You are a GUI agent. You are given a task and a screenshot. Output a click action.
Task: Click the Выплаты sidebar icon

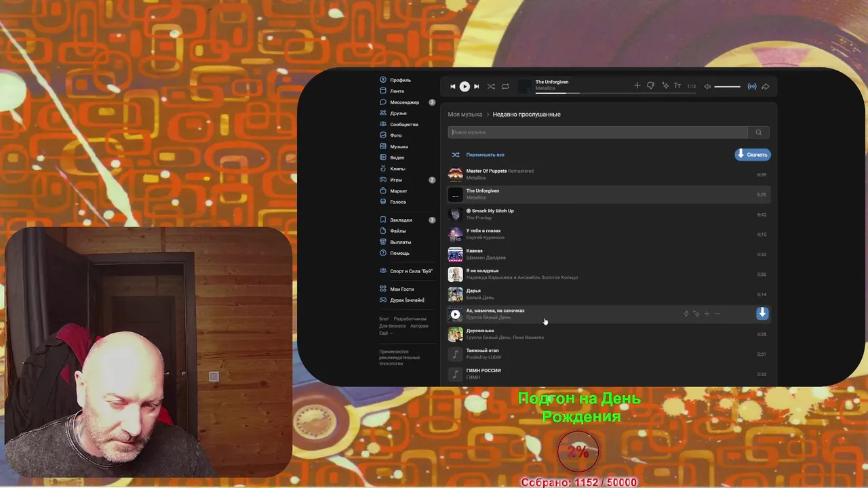(x=383, y=242)
